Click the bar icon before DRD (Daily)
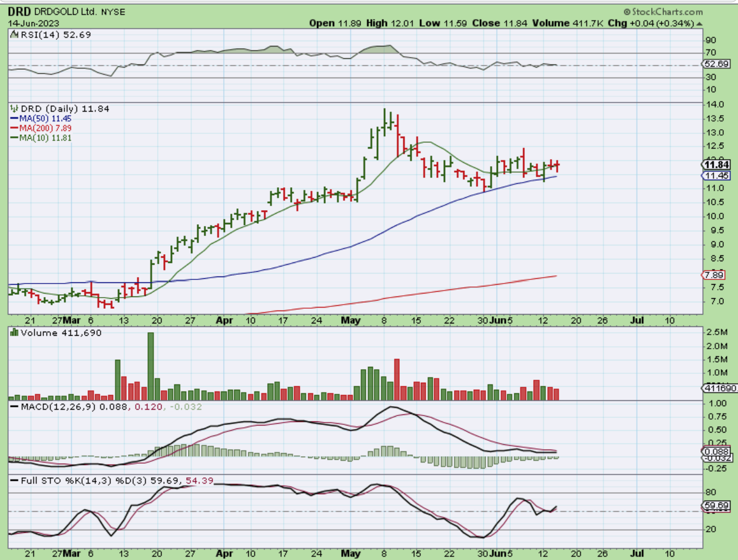 15,109
